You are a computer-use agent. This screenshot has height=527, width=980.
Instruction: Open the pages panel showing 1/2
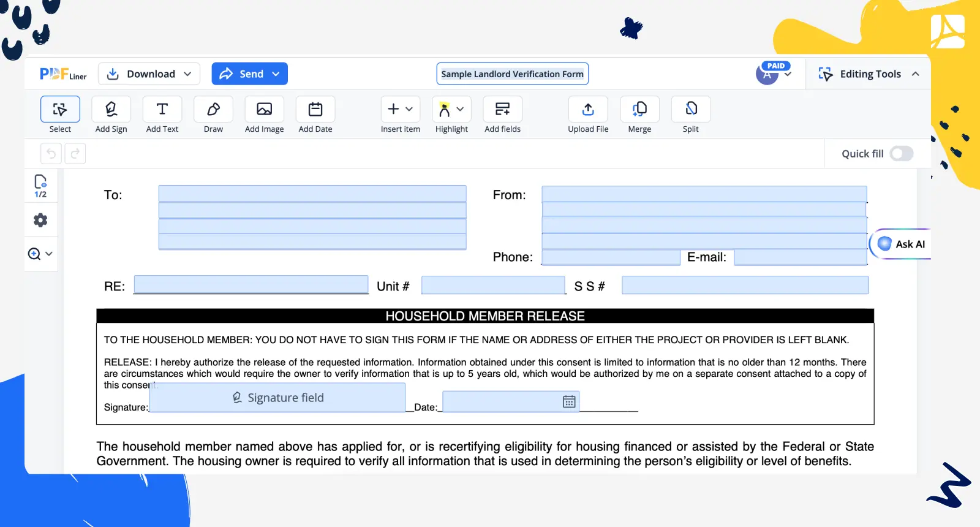point(40,186)
